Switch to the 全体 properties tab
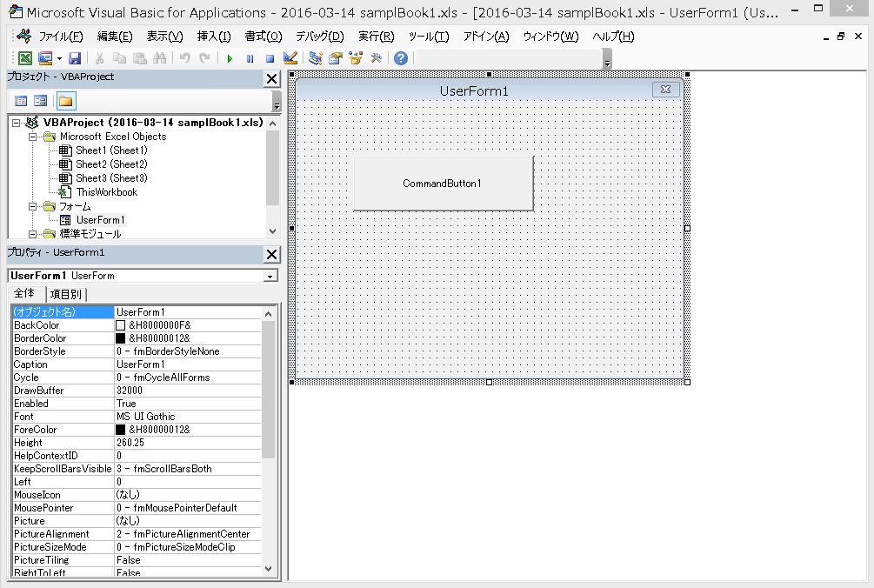 [x=24, y=293]
